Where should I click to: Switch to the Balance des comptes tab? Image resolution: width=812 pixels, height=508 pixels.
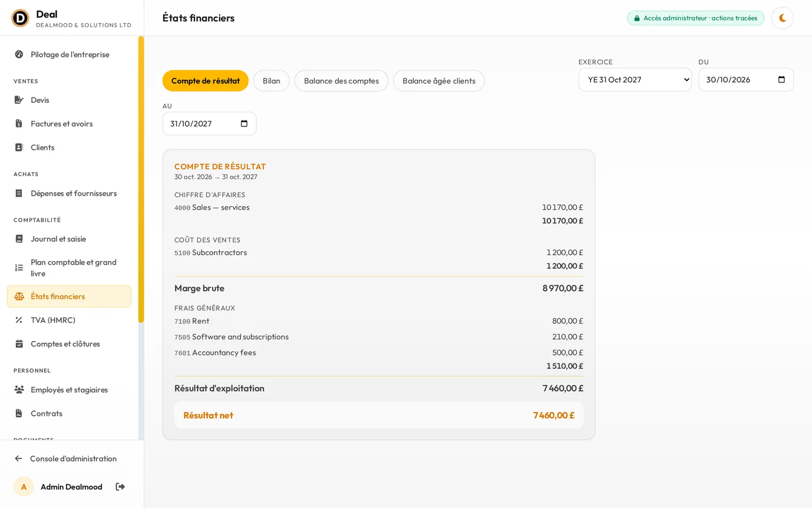pyautogui.click(x=341, y=81)
